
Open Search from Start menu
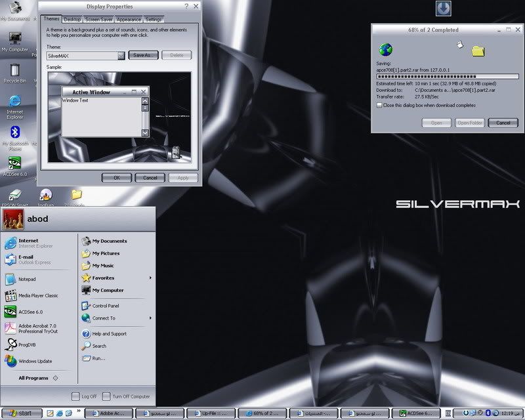(x=94, y=346)
